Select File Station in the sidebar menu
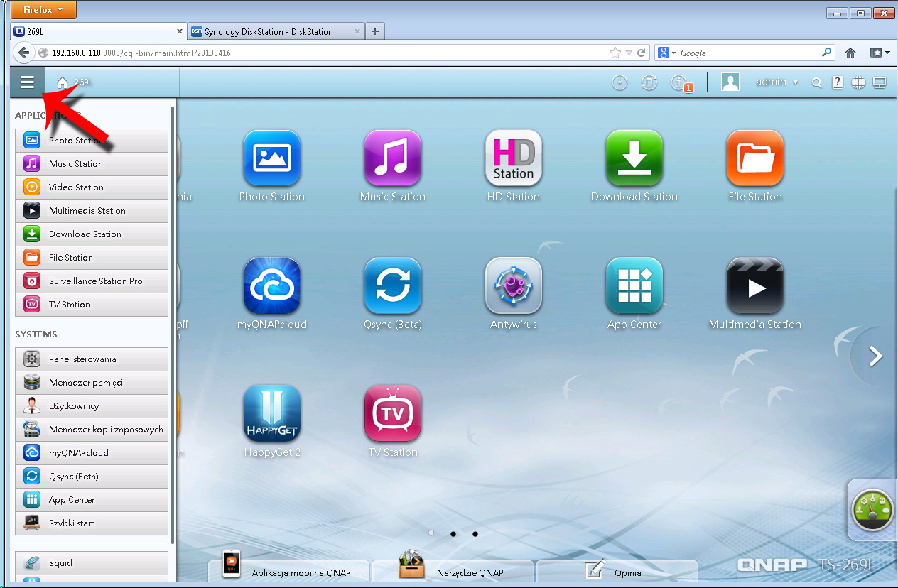The height and width of the screenshot is (588, 898). [92, 258]
